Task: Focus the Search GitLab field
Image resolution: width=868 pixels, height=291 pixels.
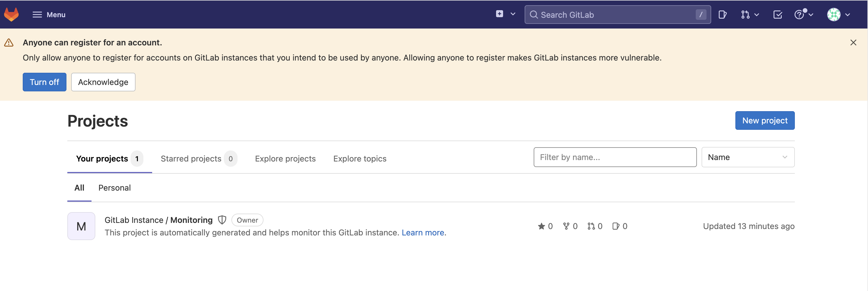Action: click(x=617, y=15)
